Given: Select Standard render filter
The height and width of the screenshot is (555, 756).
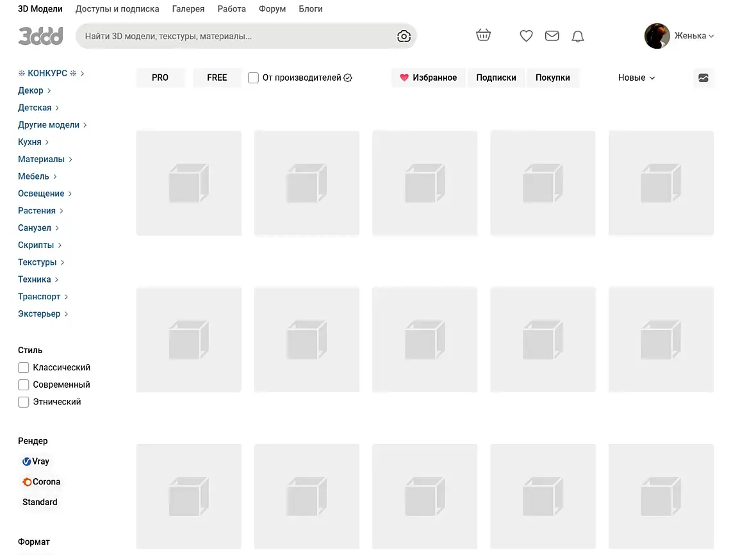Looking at the screenshot, I should (x=40, y=502).
